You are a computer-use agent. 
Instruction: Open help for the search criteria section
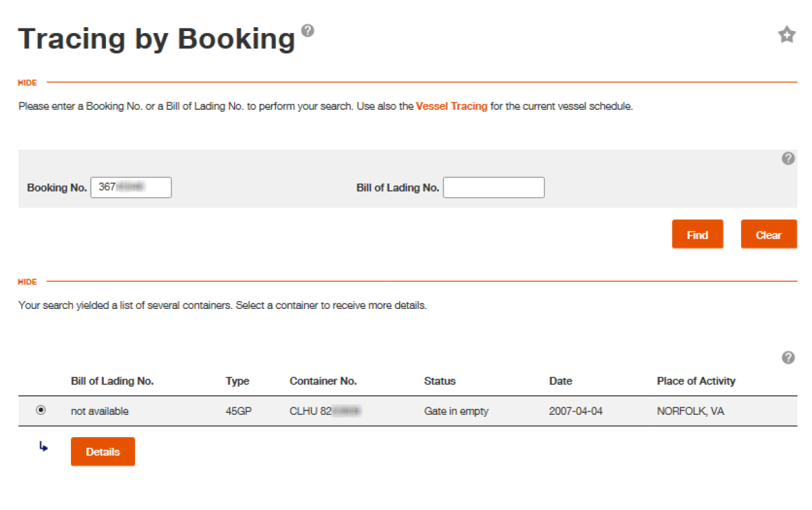(789, 158)
